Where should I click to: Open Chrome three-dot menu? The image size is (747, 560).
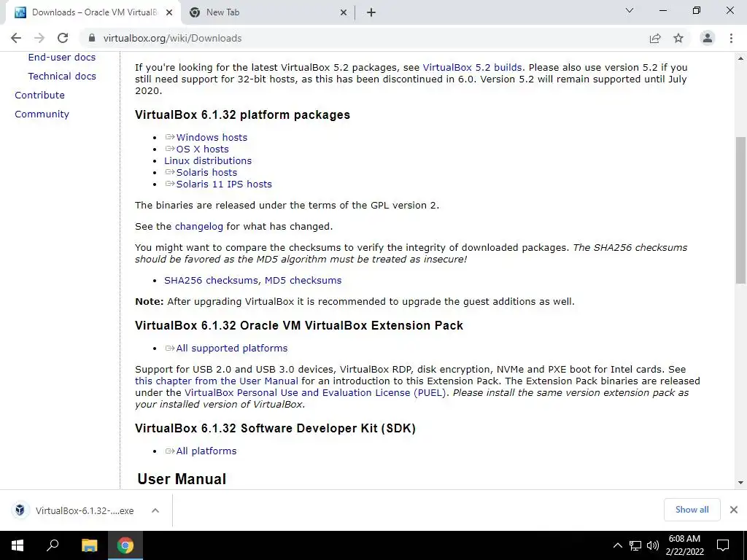[731, 38]
